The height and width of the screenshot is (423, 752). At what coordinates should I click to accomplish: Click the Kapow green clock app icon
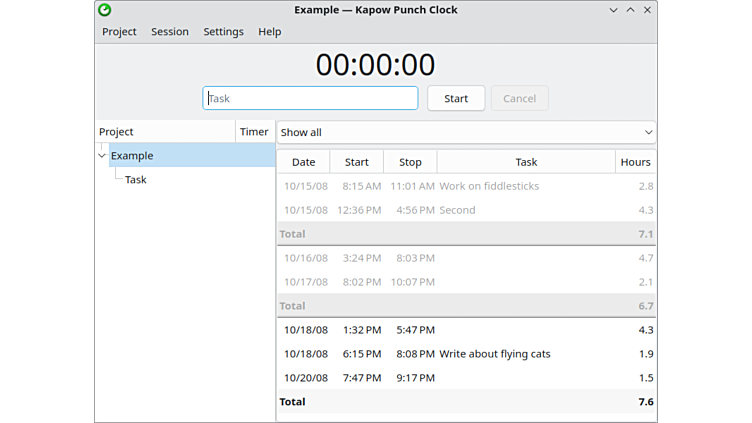(104, 10)
